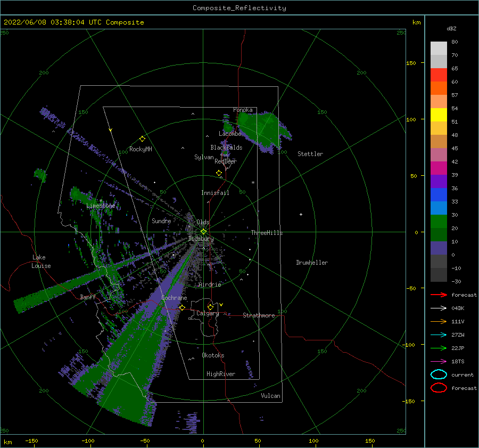Click the HighRiver town label
The width and height of the screenshot is (479, 448).
[221, 374]
